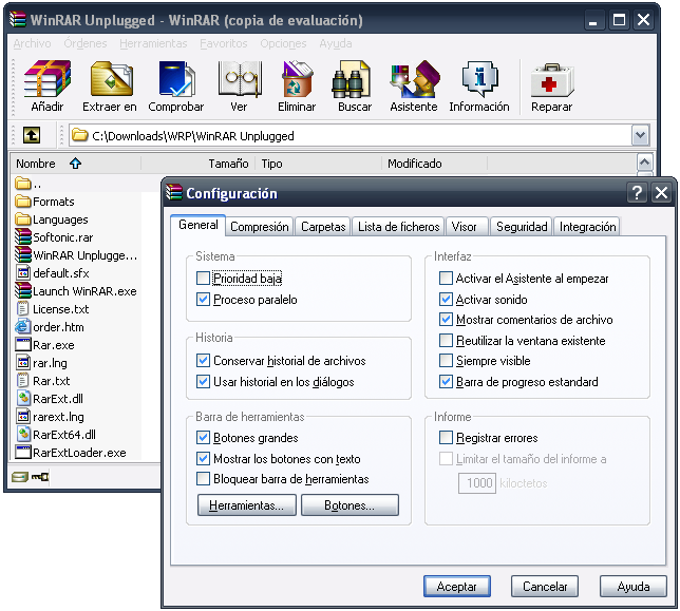The height and width of the screenshot is (611, 680).
Task: Select the Rar.txt file name
Action: (51, 381)
